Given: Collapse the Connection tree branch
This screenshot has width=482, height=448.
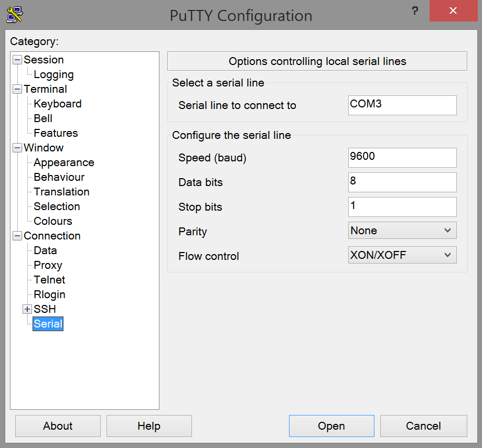Looking at the screenshot, I should point(17,236).
